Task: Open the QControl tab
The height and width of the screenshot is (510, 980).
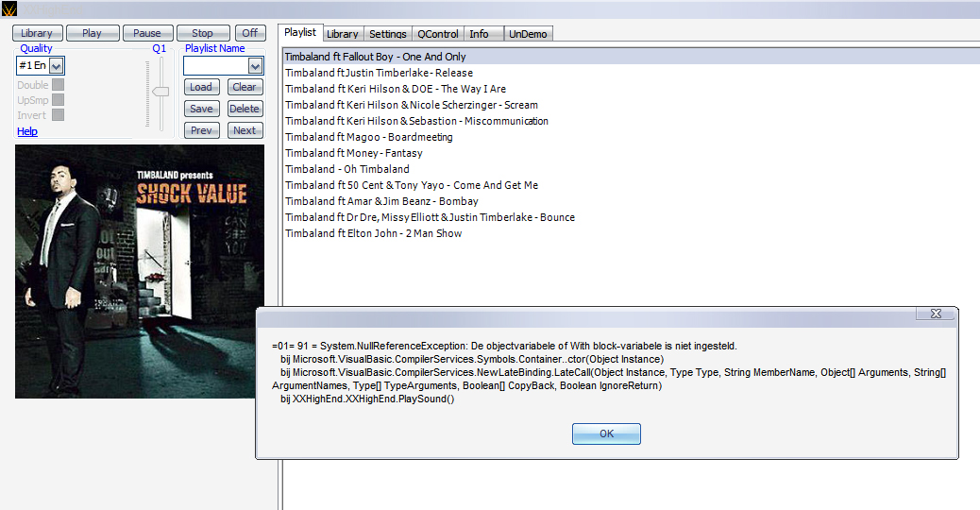Action: point(438,34)
